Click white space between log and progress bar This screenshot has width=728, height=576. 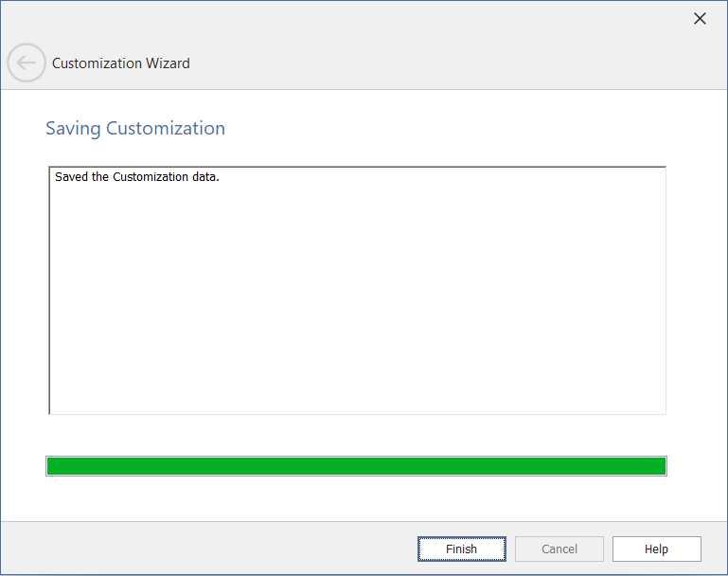click(356, 435)
